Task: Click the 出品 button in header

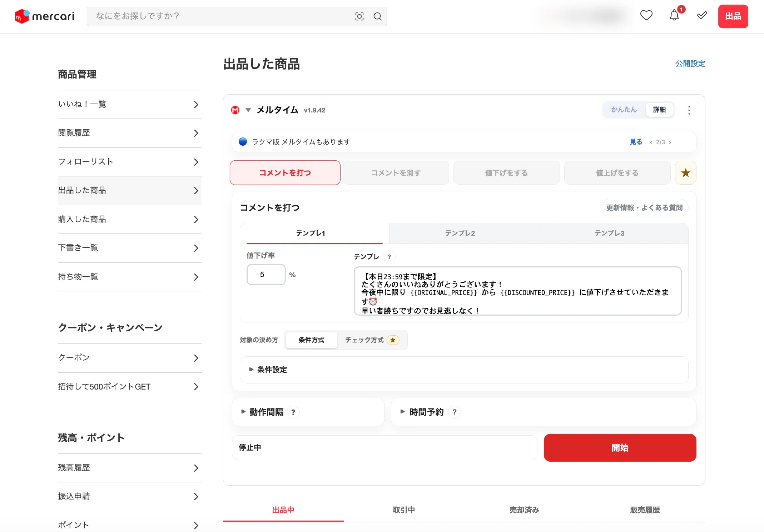Action: coord(733,16)
